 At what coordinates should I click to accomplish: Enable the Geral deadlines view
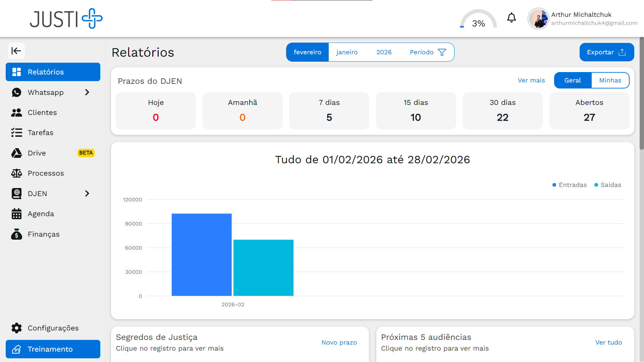[573, 80]
